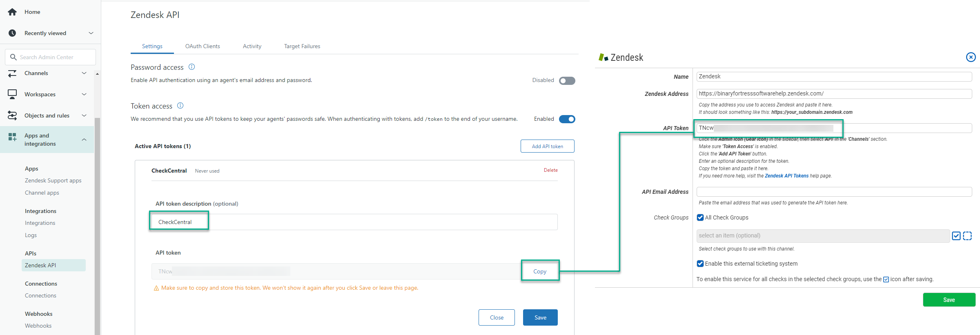Click the Search Admin Center field
Screen dimensions: 980x335
51,57
